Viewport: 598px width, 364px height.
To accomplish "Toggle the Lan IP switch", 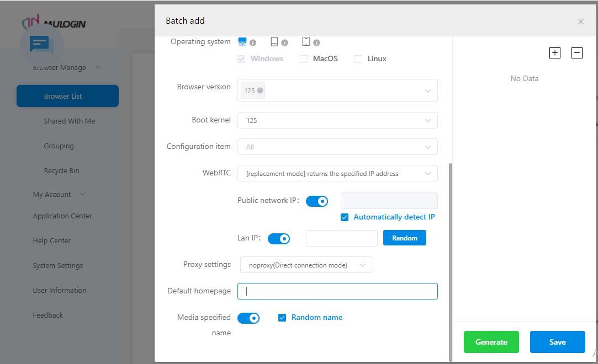I will [x=279, y=239].
